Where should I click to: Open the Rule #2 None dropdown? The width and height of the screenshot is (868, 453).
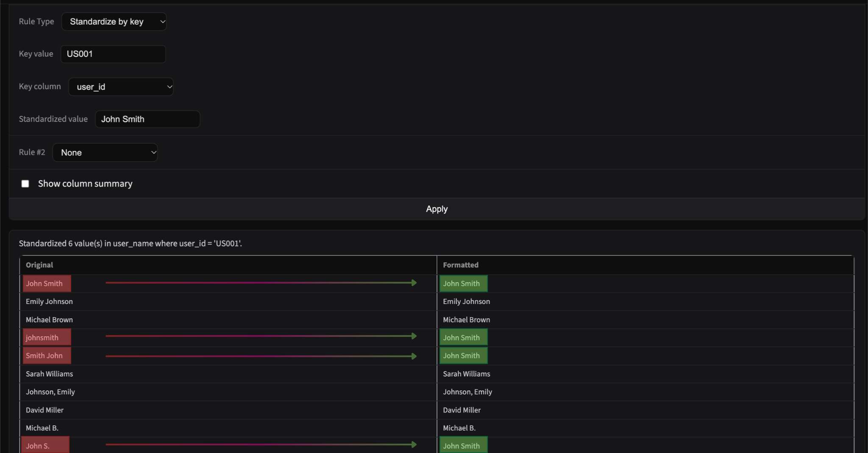[x=105, y=153]
